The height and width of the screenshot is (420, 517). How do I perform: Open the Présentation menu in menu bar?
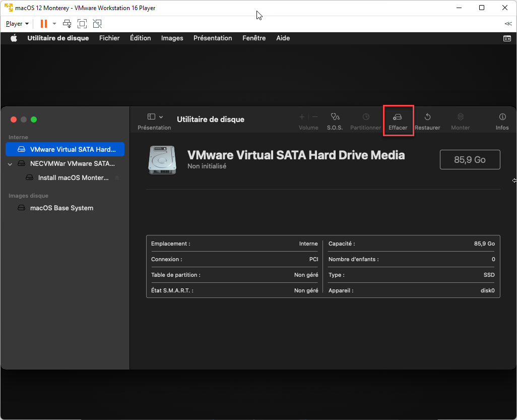pyautogui.click(x=213, y=38)
